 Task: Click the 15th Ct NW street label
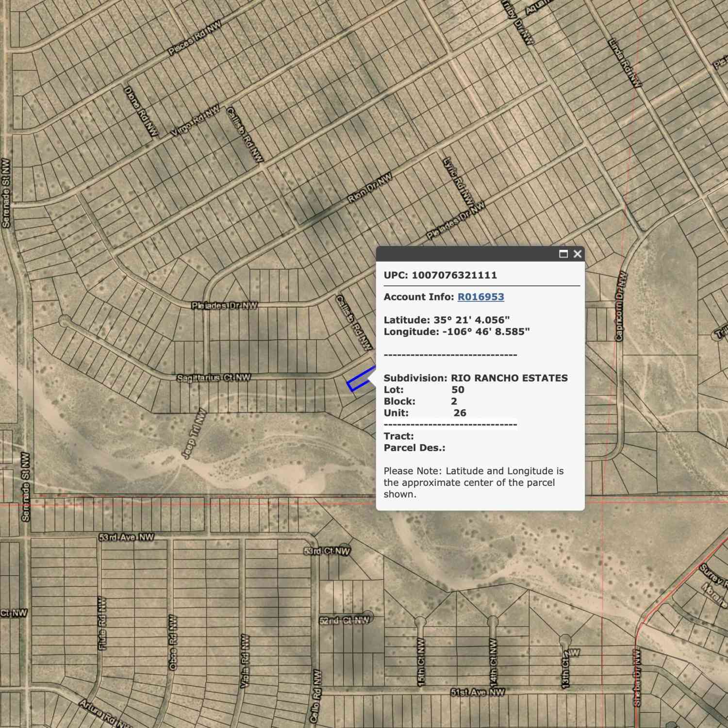click(x=421, y=662)
